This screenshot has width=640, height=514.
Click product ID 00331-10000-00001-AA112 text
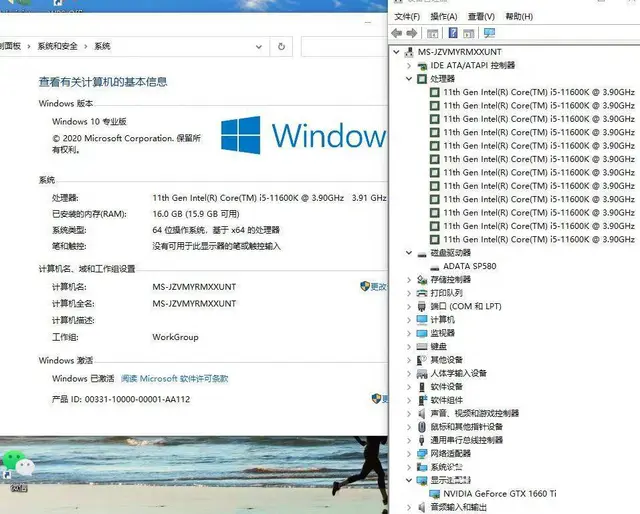(137, 399)
